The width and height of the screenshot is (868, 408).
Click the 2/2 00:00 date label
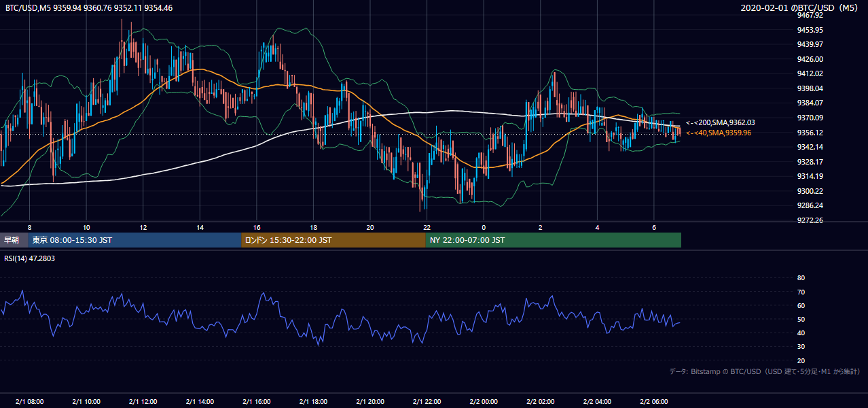tap(483, 401)
